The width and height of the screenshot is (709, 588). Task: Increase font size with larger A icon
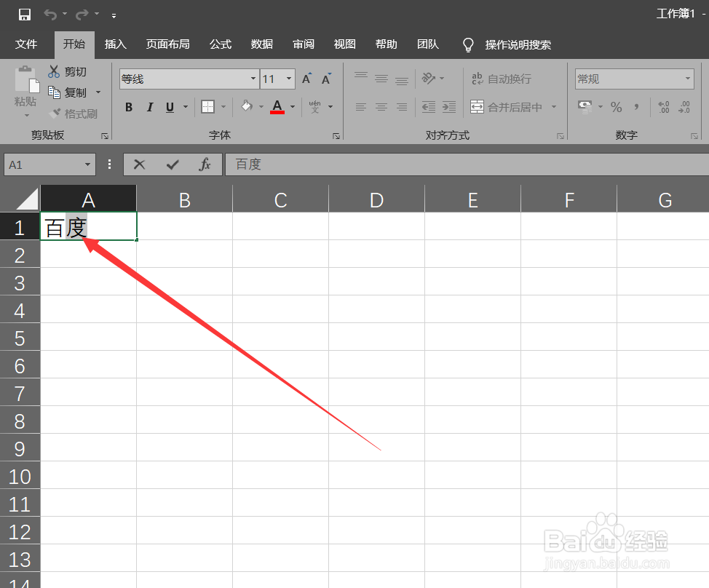click(x=307, y=79)
